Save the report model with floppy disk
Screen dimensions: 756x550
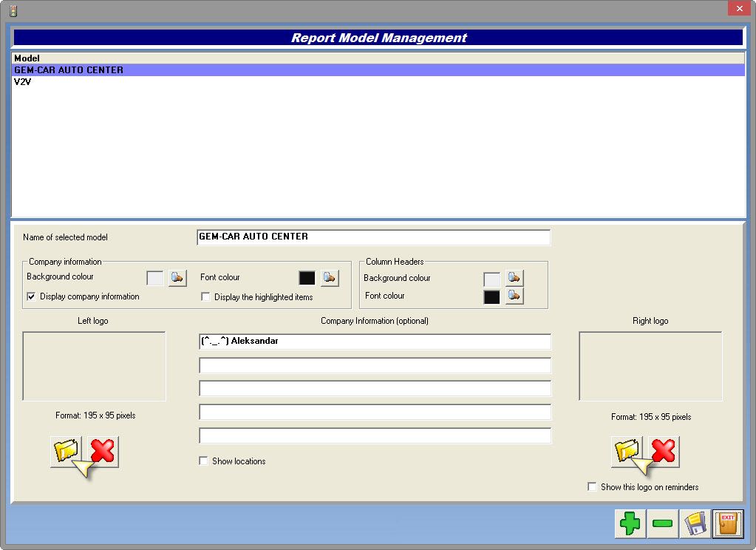point(695,523)
